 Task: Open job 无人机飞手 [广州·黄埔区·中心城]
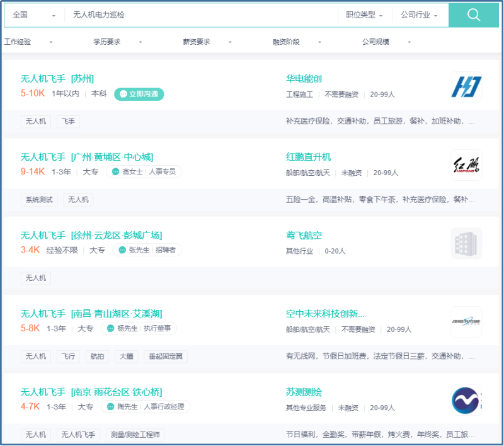pos(87,157)
